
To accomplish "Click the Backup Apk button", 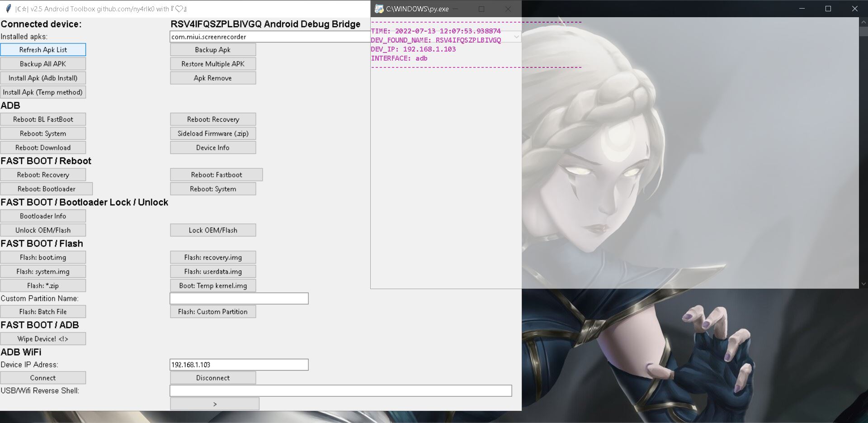I will pos(213,50).
